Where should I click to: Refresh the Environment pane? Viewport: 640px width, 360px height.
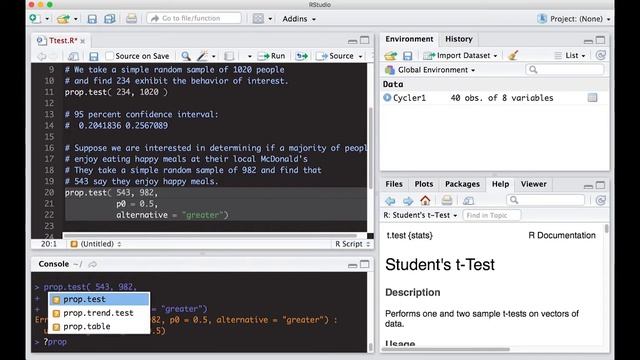pyautogui.click(x=600, y=55)
